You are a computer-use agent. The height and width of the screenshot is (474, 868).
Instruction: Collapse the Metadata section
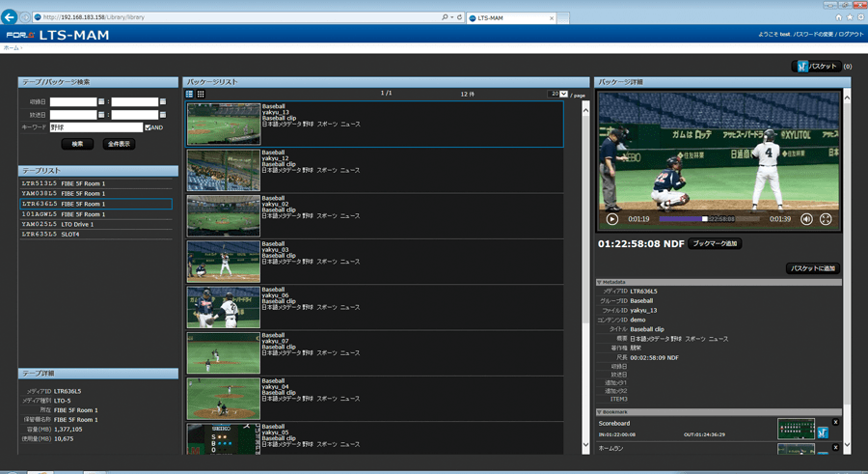pos(600,282)
